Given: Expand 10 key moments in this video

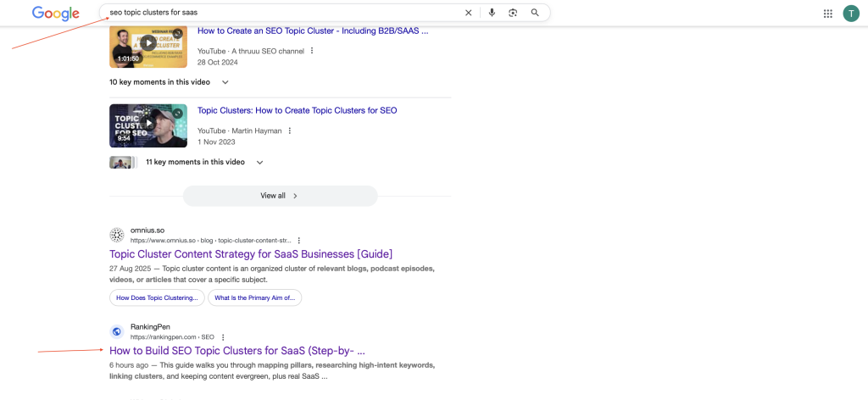Looking at the screenshot, I should tap(225, 82).
